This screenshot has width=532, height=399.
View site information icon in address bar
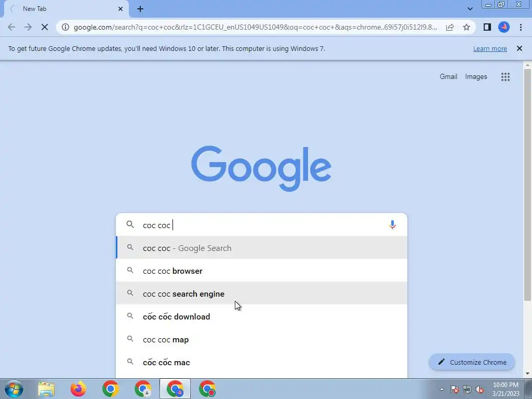tap(65, 27)
